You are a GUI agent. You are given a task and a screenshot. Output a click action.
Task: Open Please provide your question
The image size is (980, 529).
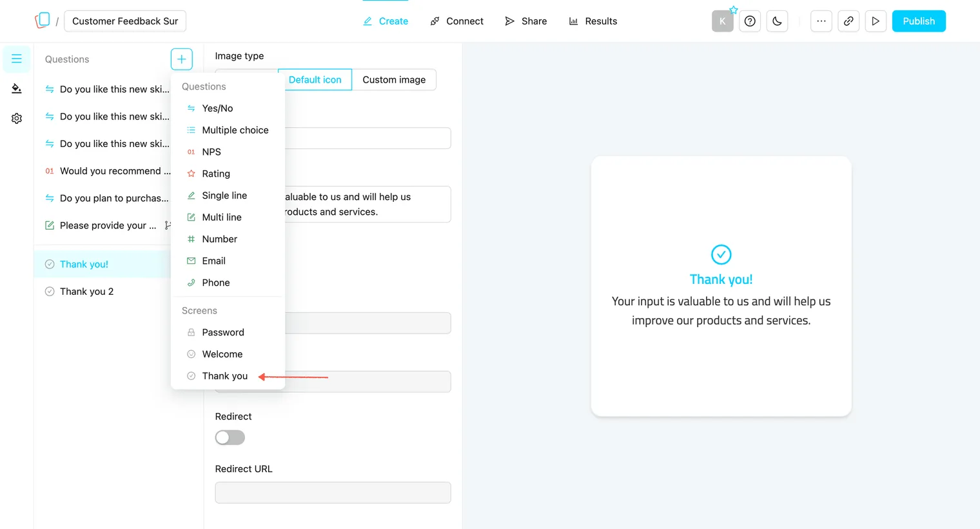pos(100,225)
